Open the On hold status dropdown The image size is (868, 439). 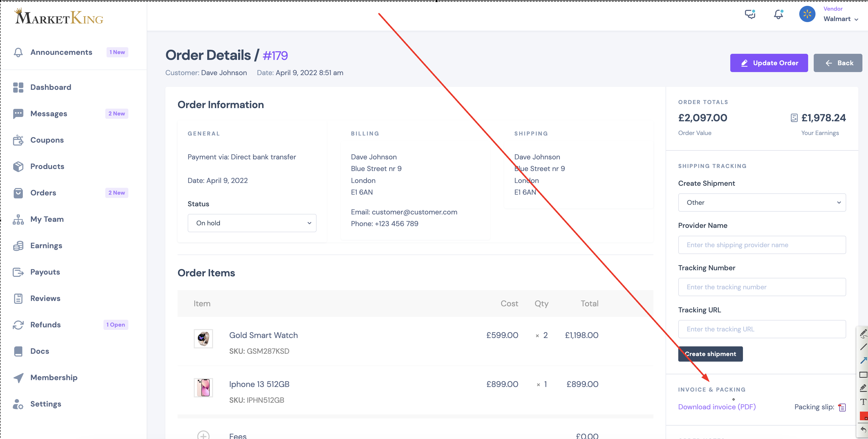(252, 223)
